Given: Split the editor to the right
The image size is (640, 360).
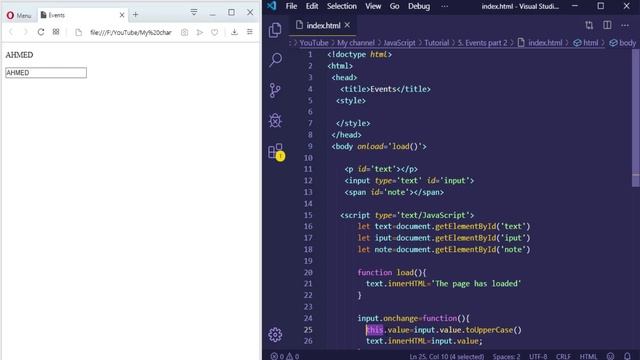Looking at the screenshot, I should click(607, 25).
